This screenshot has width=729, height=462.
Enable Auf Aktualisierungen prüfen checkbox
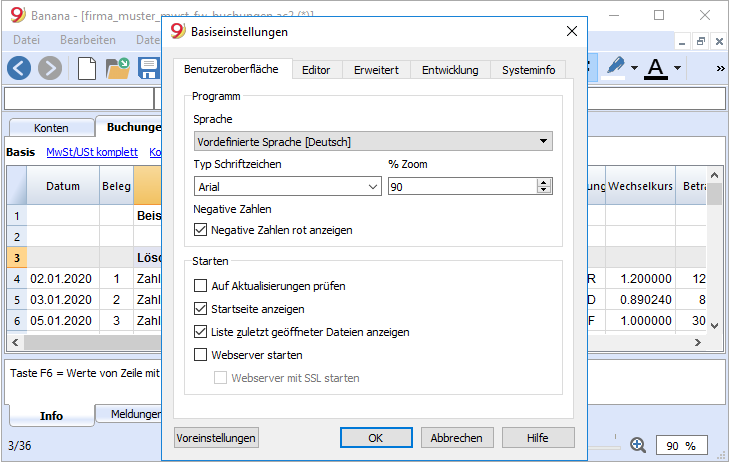click(200, 285)
